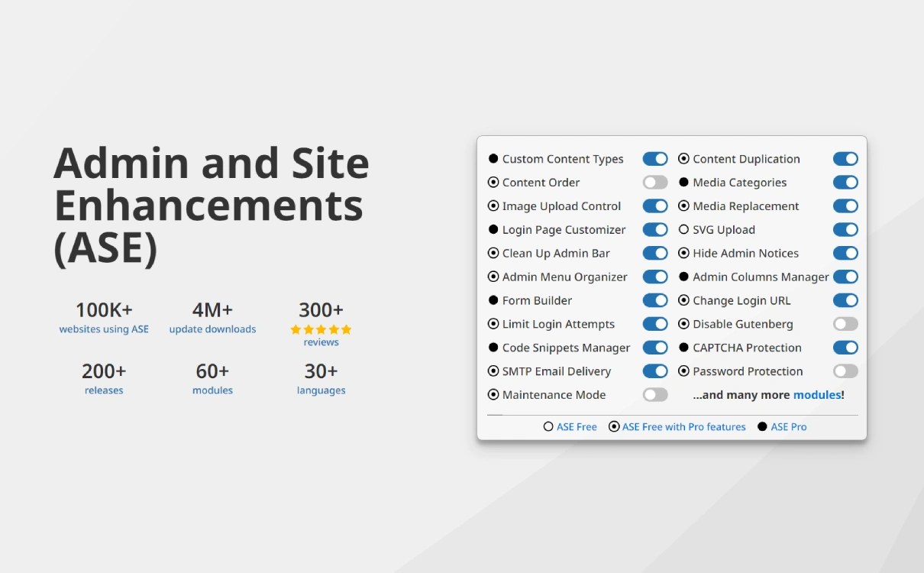Viewport: 924px width, 573px height.
Task: Click the Pro dot beside Admin Columns Manager
Action: click(683, 277)
